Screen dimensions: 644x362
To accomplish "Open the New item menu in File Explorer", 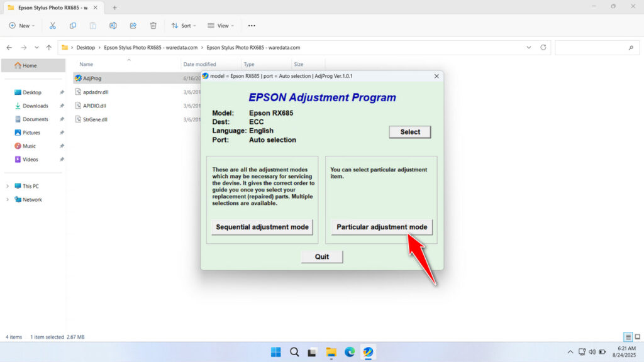I will coord(22,25).
